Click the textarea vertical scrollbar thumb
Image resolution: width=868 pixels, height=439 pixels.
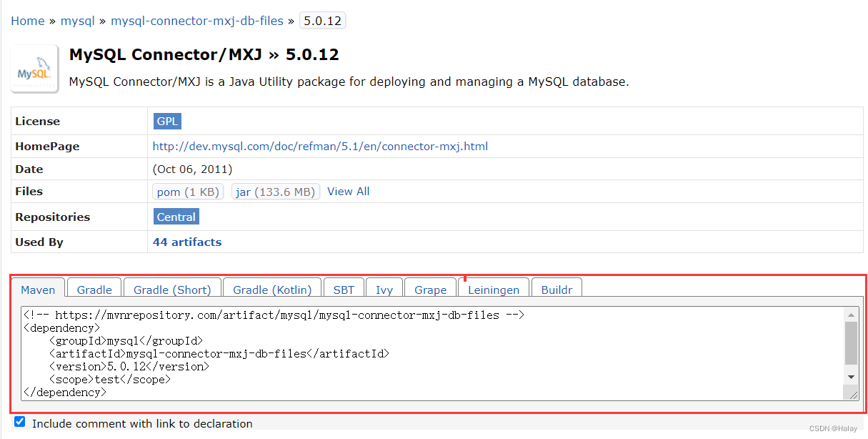pyautogui.click(x=851, y=343)
